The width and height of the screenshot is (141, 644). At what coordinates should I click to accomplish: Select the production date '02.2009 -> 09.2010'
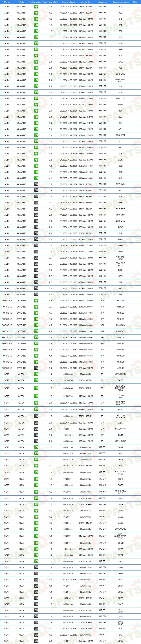(68, 368)
